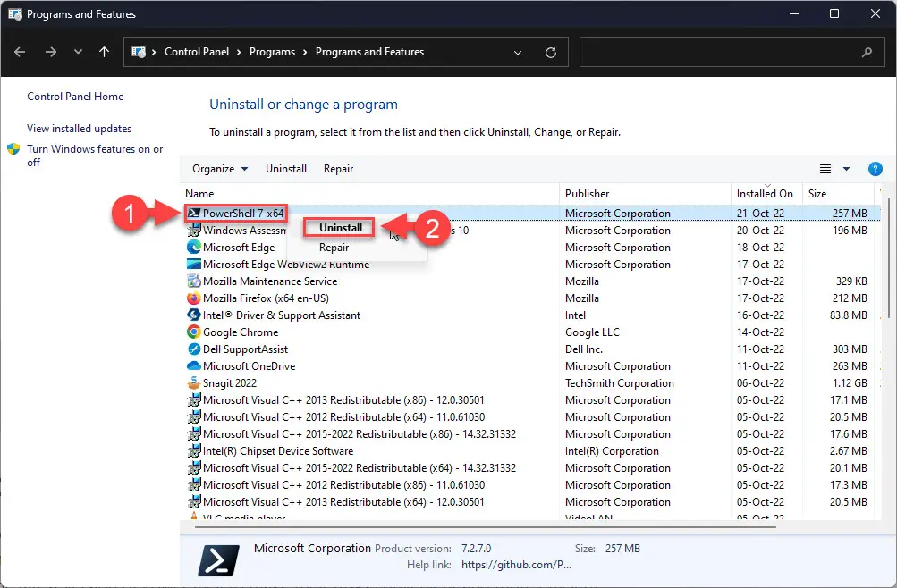Image resolution: width=897 pixels, height=588 pixels.
Task: Choose Uninstall from the context menu
Action: tap(341, 228)
